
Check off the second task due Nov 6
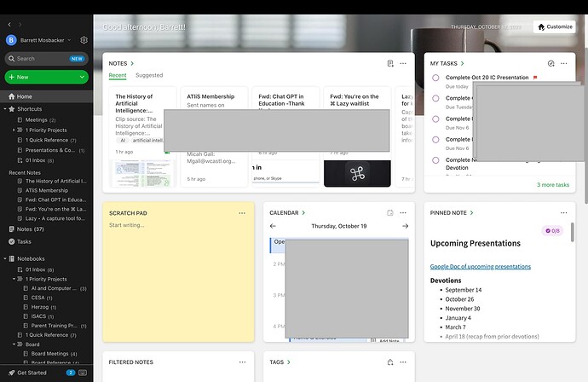pyautogui.click(x=435, y=140)
